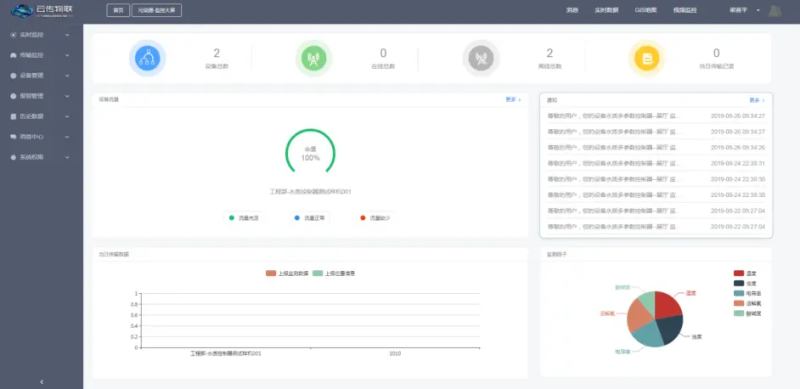The height and width of the screenshot is (389, 800).
Task: Click 更多 link in device flow panel
Action: 513,100
